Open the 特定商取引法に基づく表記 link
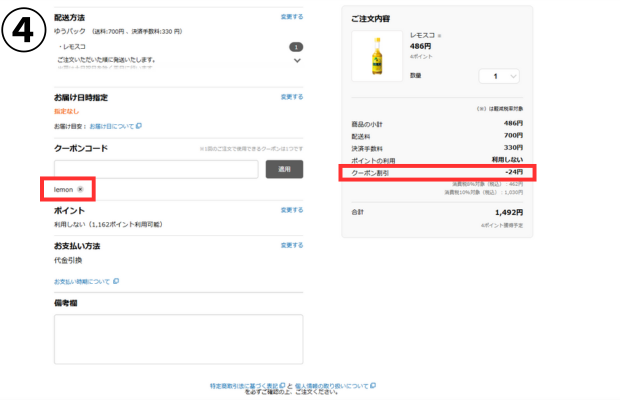Image resolution: width=620 pixels, height=400 pixels. [x=243, y=384]
